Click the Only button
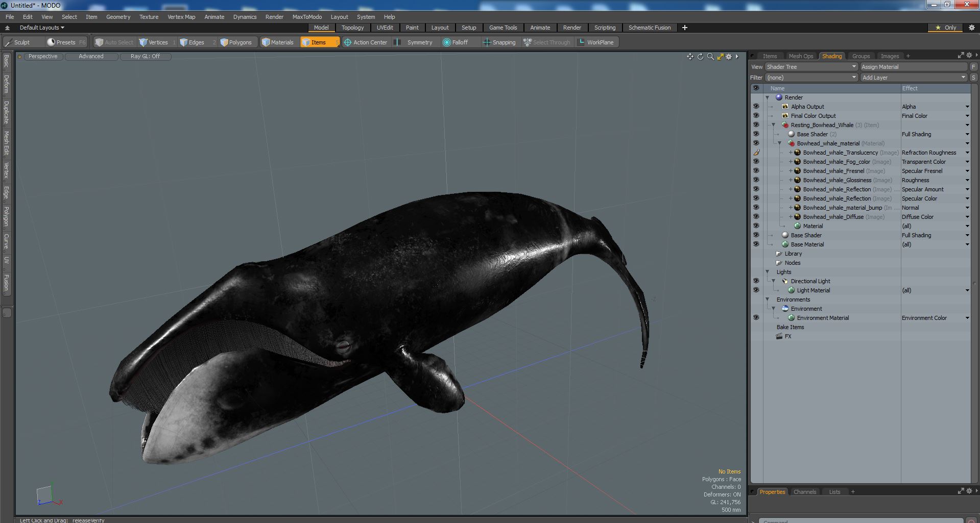980x523 pixels. [x=946, y=28]
